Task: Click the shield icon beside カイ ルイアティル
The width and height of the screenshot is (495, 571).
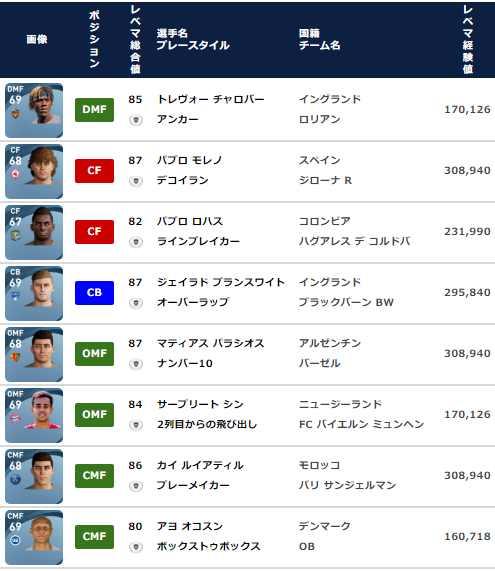Action: click(x=135, y=486)
